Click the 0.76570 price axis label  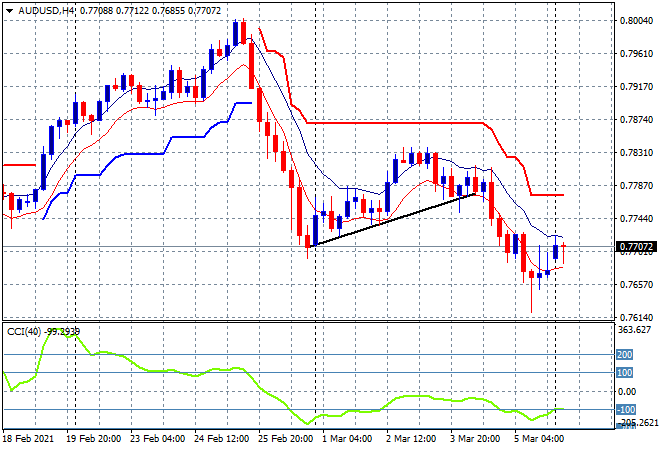636,285
